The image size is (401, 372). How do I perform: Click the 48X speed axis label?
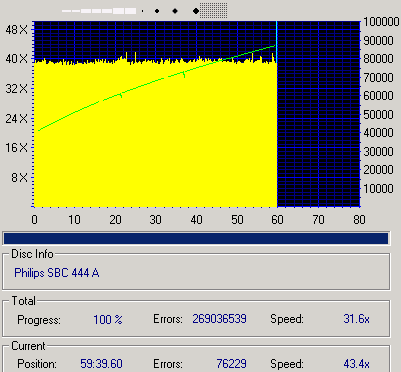[17, 30]
